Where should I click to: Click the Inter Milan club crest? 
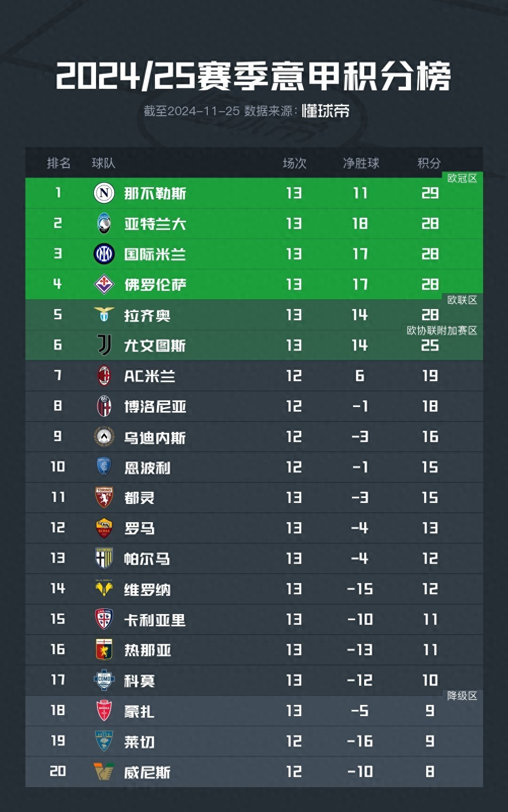tap(104, 254)
